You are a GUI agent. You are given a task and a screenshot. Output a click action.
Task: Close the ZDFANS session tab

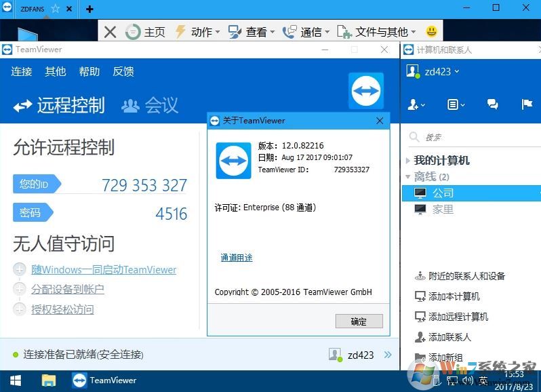tap(69, 9)
